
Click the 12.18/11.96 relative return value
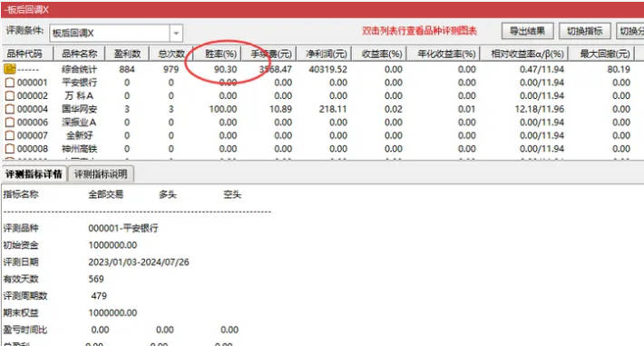pyautogui.click(x=540, y=109)
